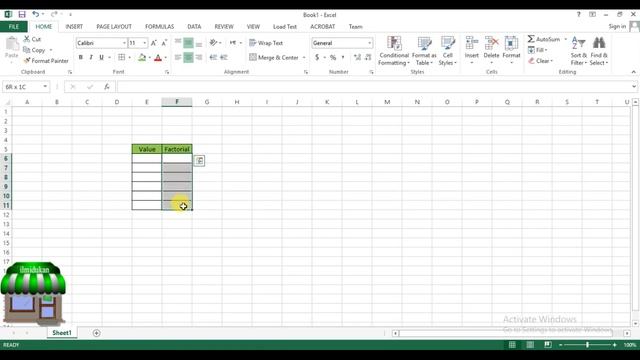Open the Fill options
The image size is (640, 360).
pyautogui.click(x=538, y=50)
